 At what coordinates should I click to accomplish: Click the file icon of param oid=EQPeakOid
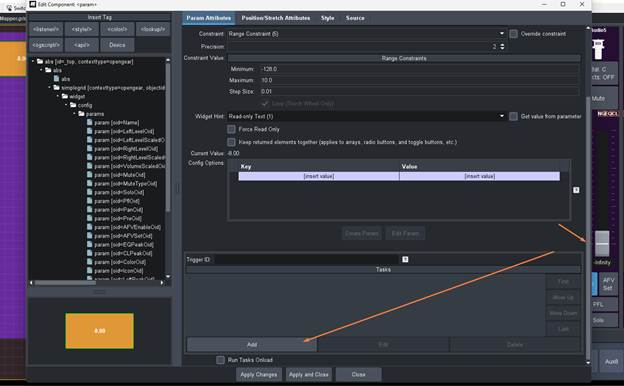[90, 245]
